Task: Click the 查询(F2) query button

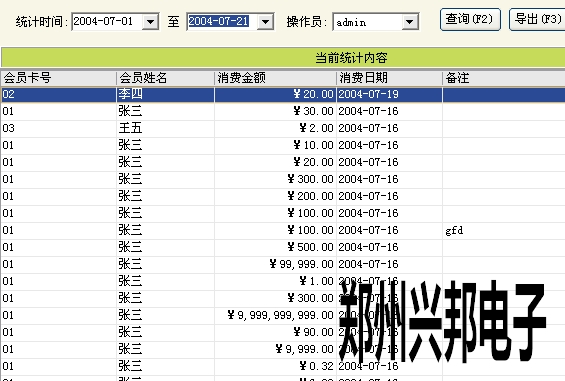Action: (470, 19)
